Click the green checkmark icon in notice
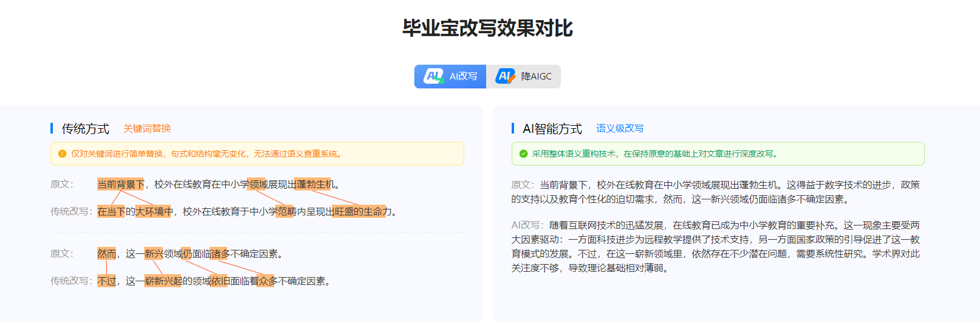980x324 pixels. (524, 154)
